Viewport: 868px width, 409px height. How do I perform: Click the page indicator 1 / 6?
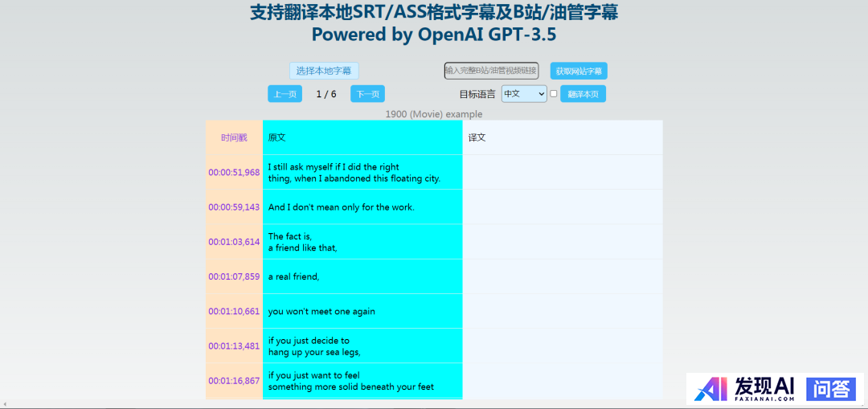click(326, 94)
